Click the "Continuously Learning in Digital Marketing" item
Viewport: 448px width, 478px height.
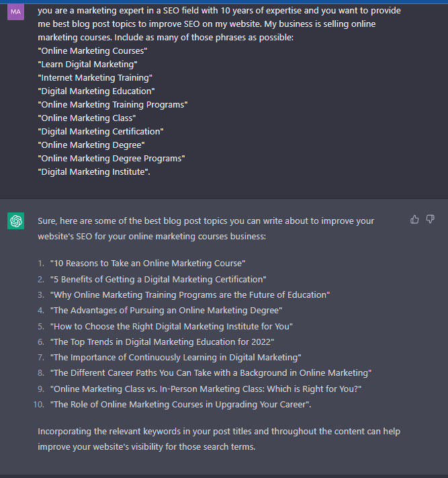tap(175, 357)
